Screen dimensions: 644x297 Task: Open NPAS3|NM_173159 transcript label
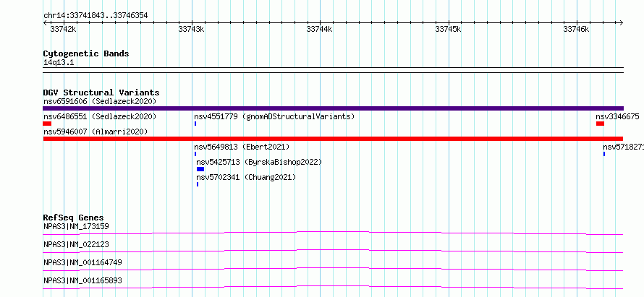(x=76, y=226)
